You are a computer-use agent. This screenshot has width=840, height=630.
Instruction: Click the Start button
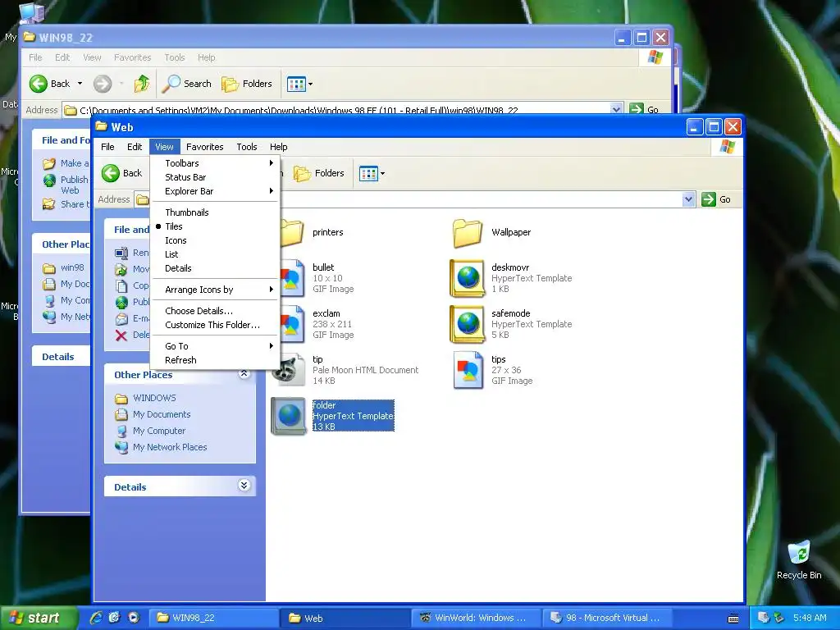coord(39,618)
